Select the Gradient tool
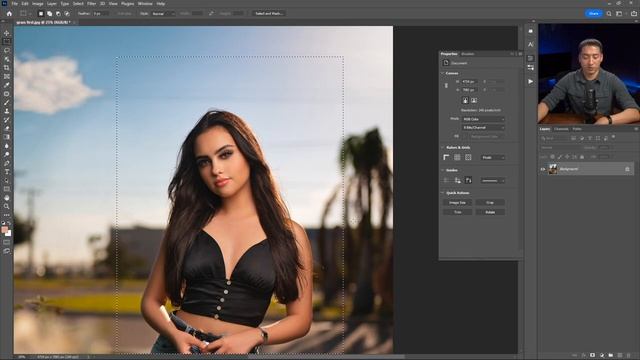 point(7,137)
